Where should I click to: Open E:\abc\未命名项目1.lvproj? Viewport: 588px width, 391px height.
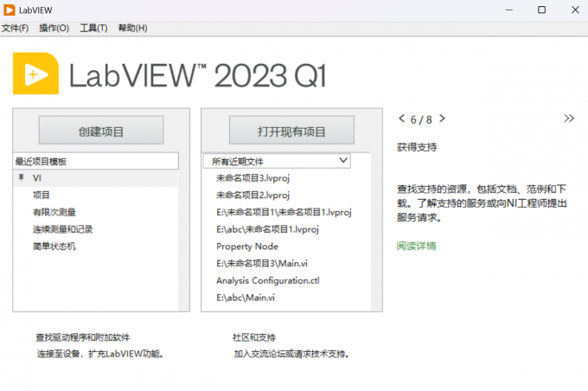pos(267,229)
